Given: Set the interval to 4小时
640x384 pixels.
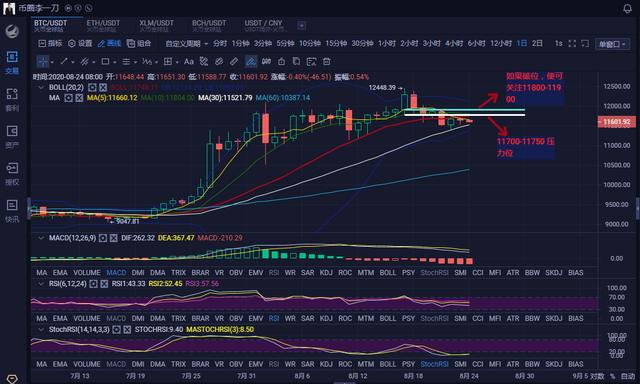Looking at the screenshot, I should [454, 43].
